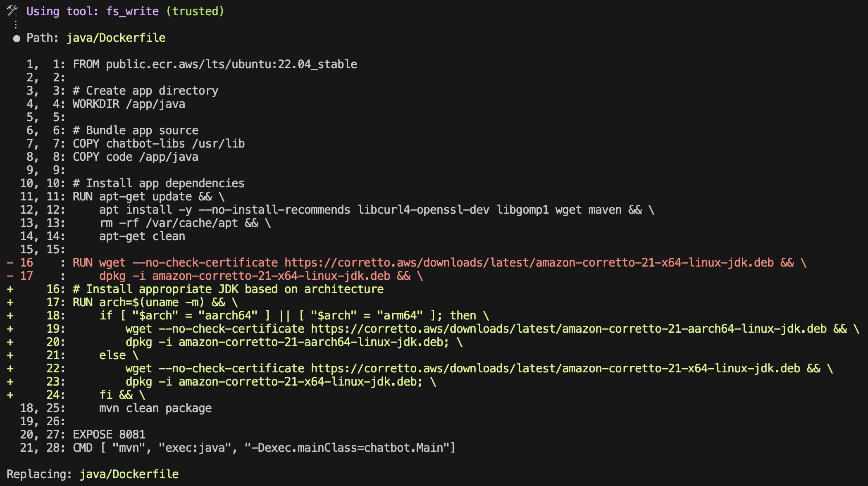Click the FROM public.ecr.aws ubuntu line
This screenshot has height=486, width=868.
(x=215, y=64)
